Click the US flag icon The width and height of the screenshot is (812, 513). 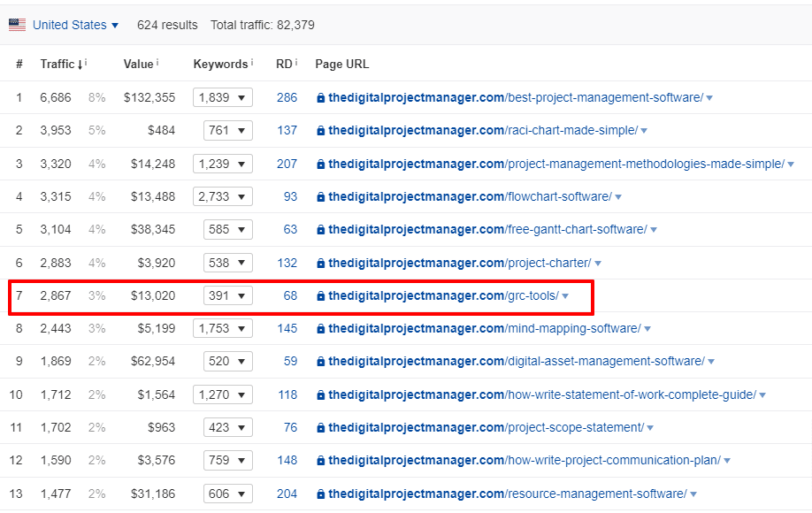[17, 25]
